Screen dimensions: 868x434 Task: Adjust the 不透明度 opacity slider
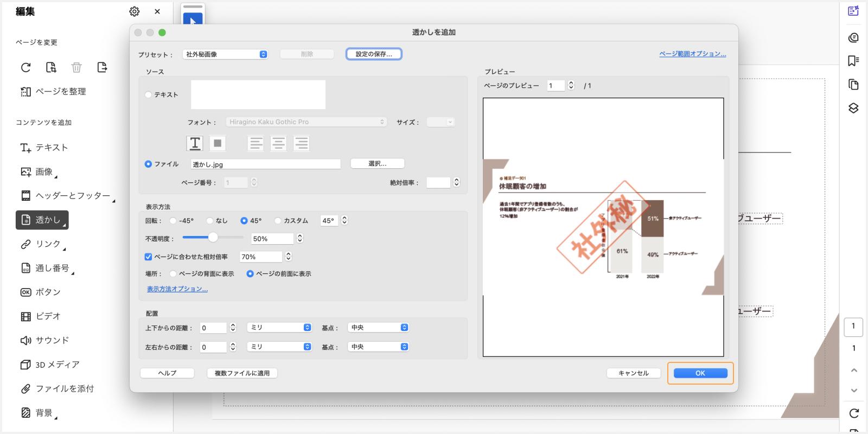[x=213, y=237]
